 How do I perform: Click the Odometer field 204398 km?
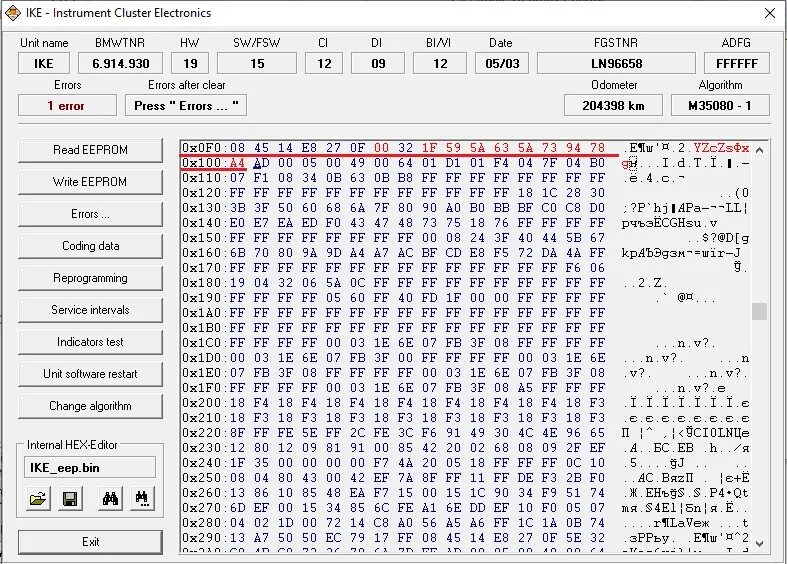613,106
